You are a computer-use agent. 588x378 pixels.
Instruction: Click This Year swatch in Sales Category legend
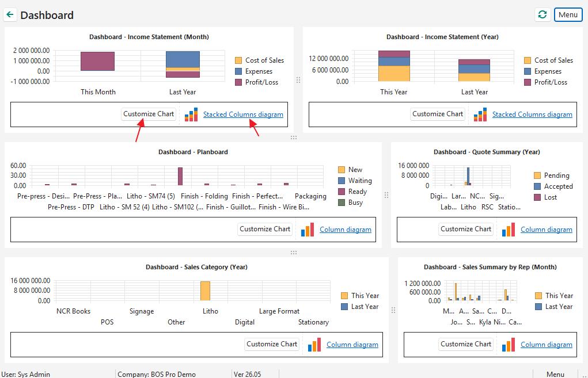344,296
